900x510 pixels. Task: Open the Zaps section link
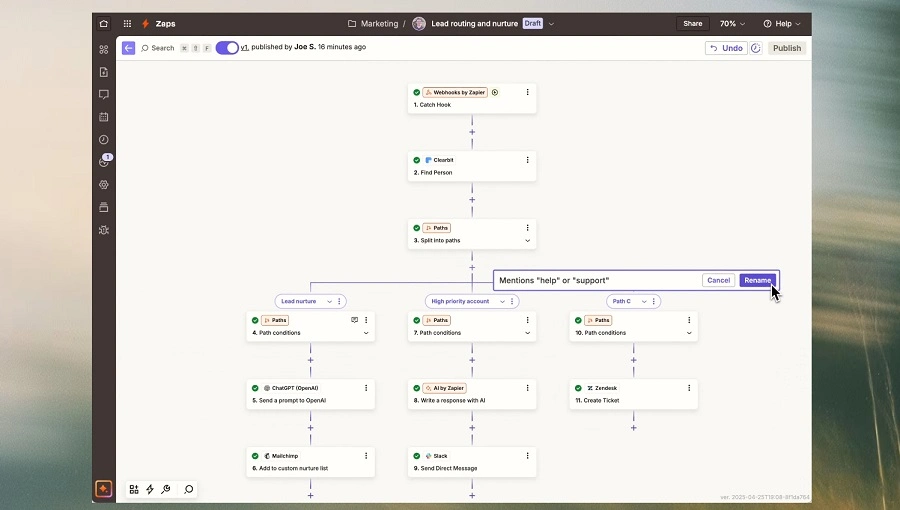[165, 24]
